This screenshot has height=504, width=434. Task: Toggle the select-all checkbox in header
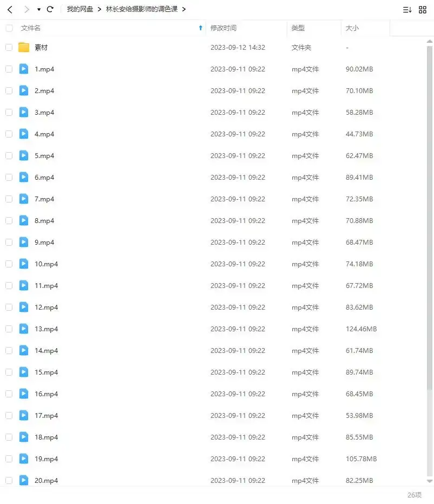[9, 28]
